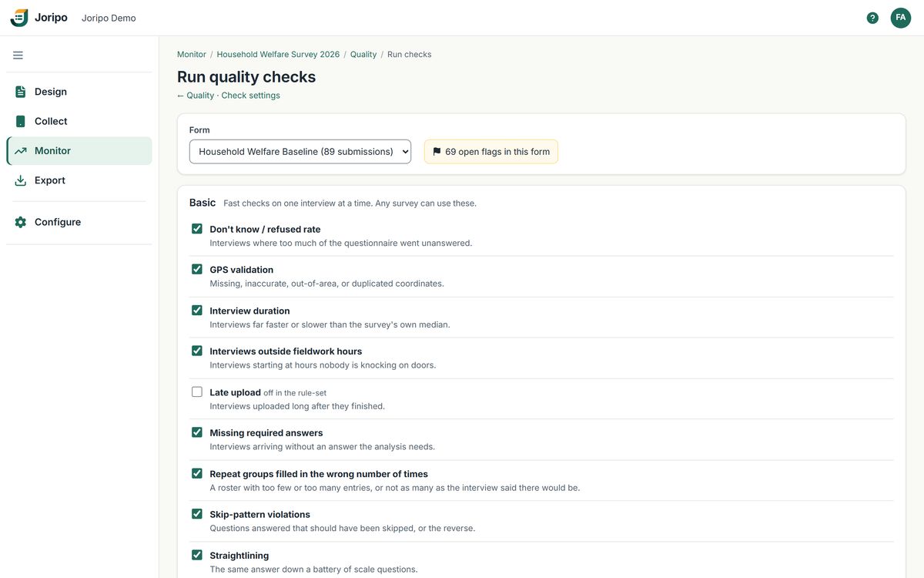Click 'Missing, inaccurate, out-of-area' description
Screen dimensions: 924x578
tap(327, 284)
